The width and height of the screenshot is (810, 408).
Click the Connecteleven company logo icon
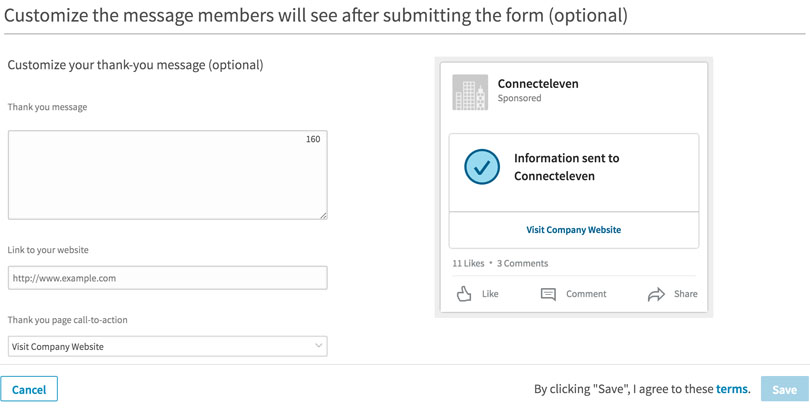(x=470, y=92)
